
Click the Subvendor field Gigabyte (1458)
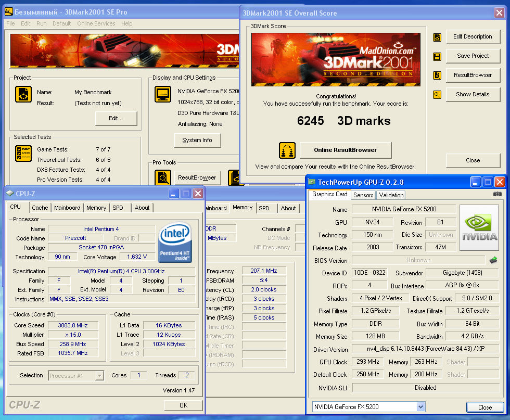click(462, 273)
